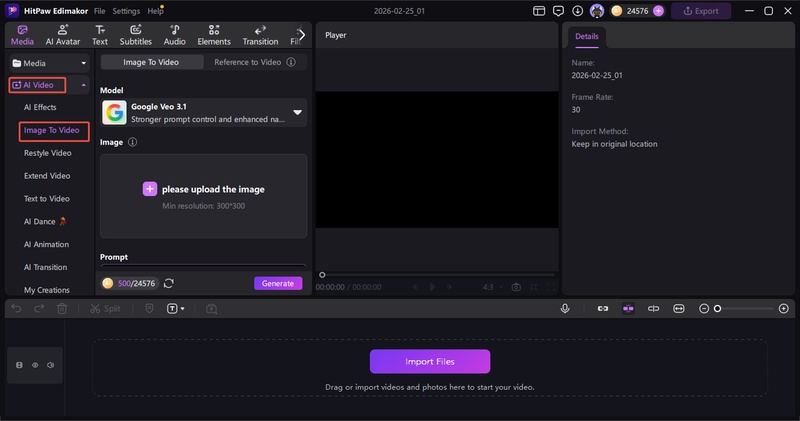Select Text to Video in the sidebar
Viewport: 800px width, 421px height.
46,199
